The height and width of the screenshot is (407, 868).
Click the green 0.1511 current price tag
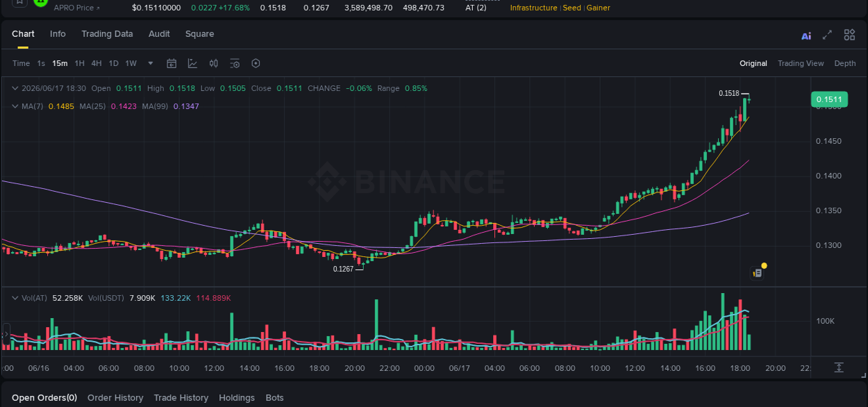[829, 99]
